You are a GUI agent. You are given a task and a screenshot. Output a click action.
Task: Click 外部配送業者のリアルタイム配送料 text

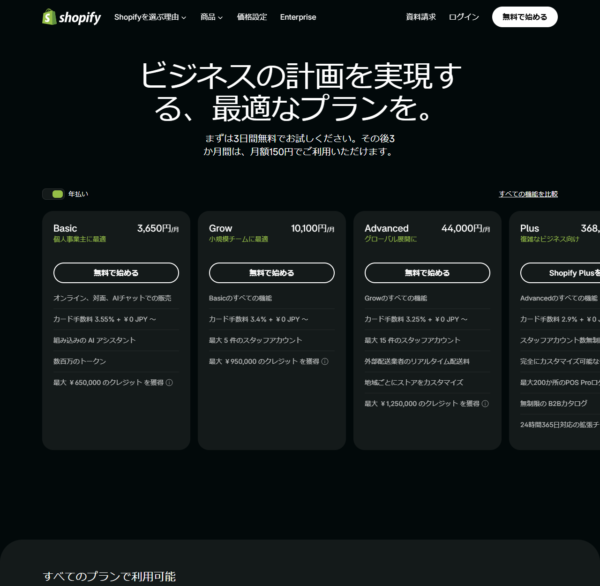417,361
